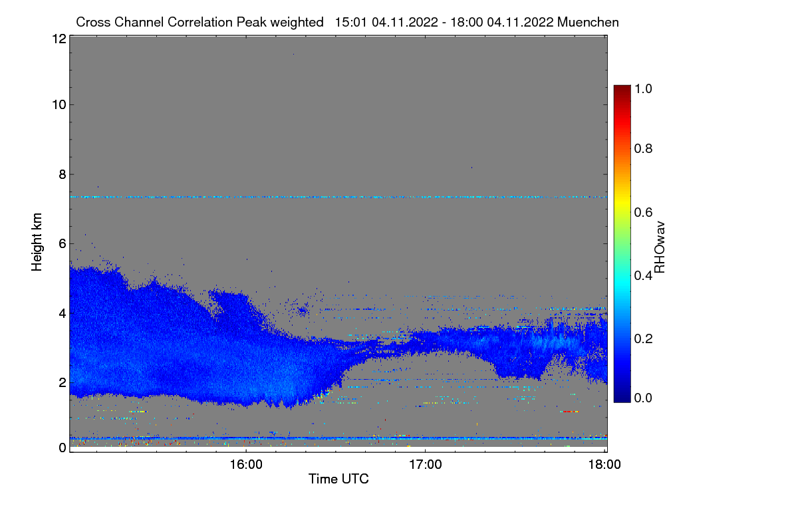Click the colorbar value 1.0

(644, 88)
